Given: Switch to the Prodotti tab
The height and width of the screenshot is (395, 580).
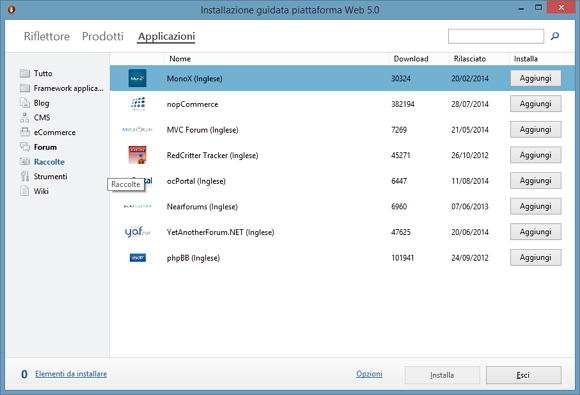Looking at the screenshot, I should point(103,36).
